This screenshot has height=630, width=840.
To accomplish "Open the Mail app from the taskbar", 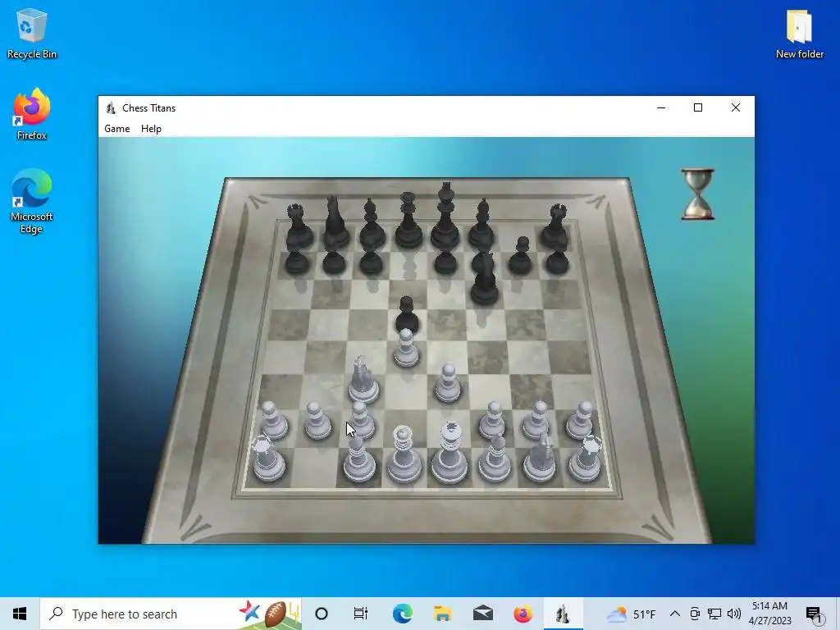I will 482,614.
